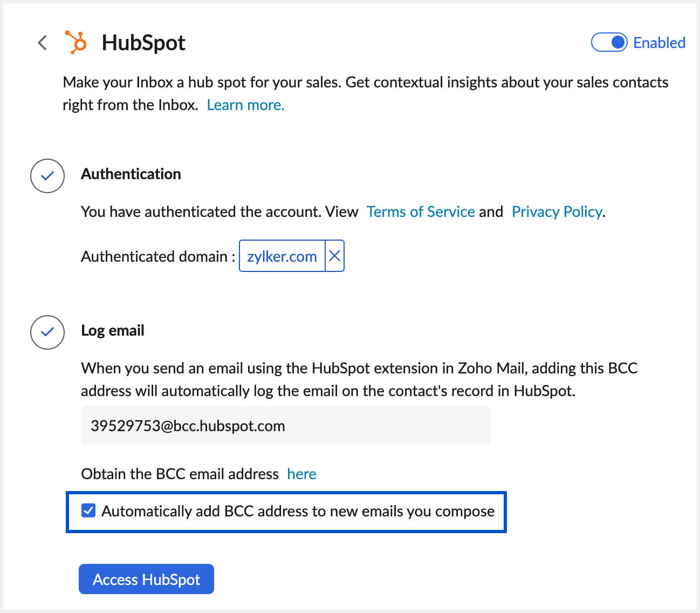Disable the HubSpot integration toggle switch

click(609, 43)
